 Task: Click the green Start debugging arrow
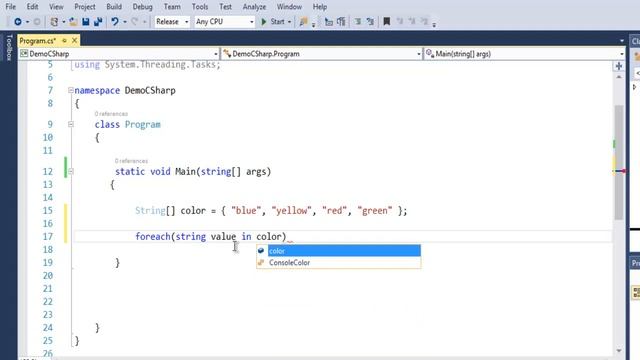264,22
